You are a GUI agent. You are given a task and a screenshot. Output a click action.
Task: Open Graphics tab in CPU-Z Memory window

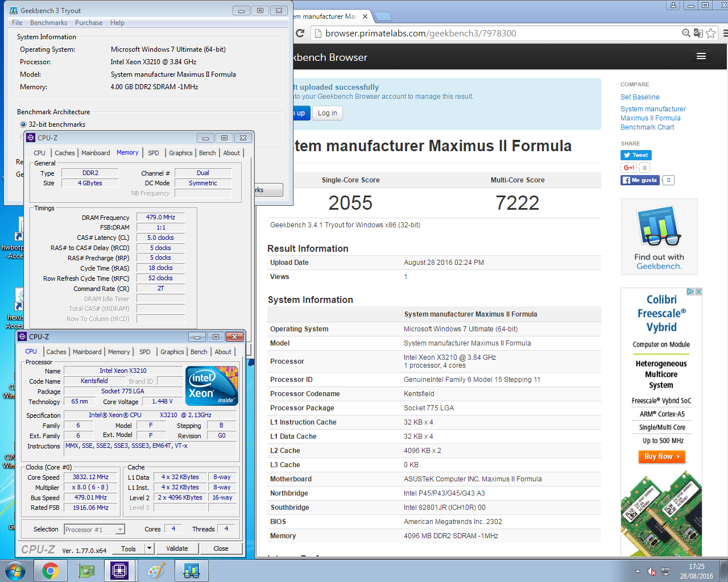point(181,153)
